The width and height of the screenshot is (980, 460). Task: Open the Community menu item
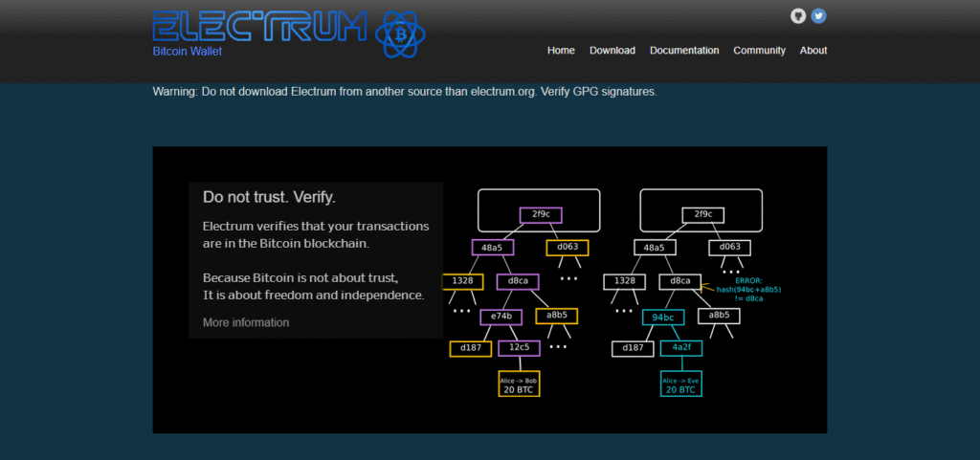pos(759,51)
